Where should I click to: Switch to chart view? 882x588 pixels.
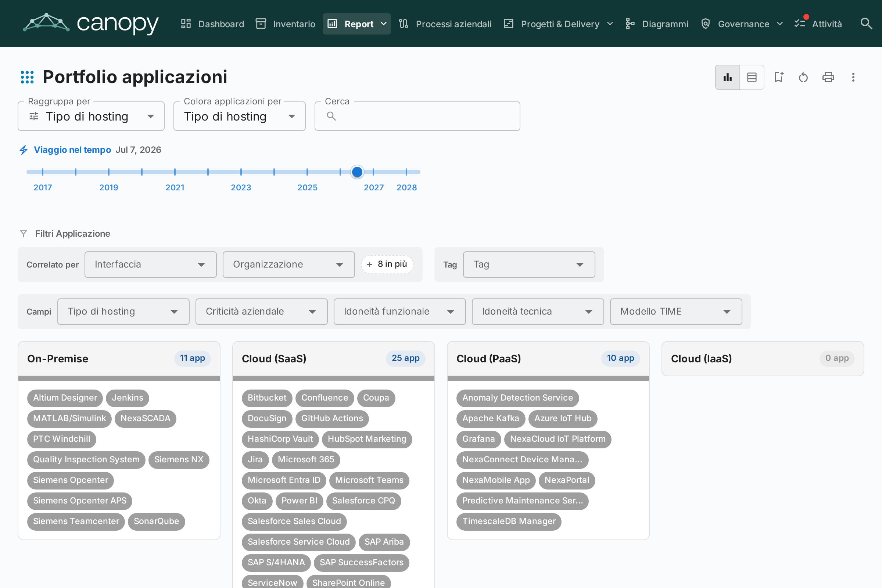click(x=728, y=77)
